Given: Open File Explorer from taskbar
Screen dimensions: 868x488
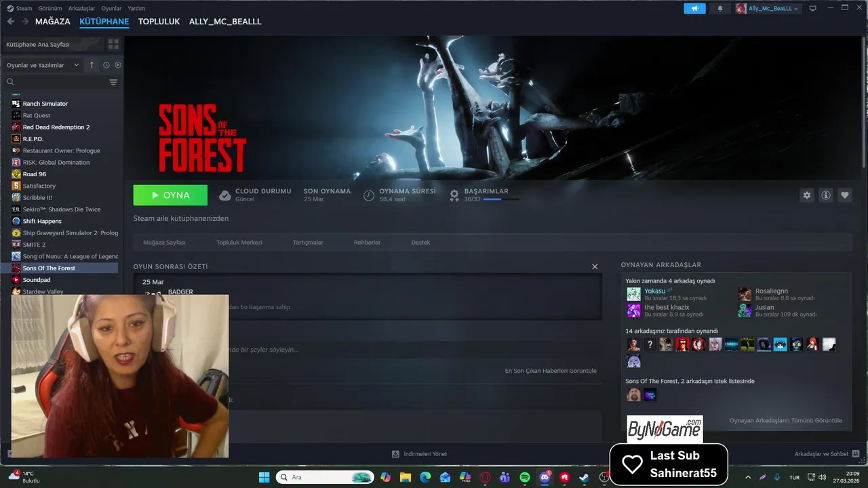Looking at the screenshot, I should click(405, 477).
